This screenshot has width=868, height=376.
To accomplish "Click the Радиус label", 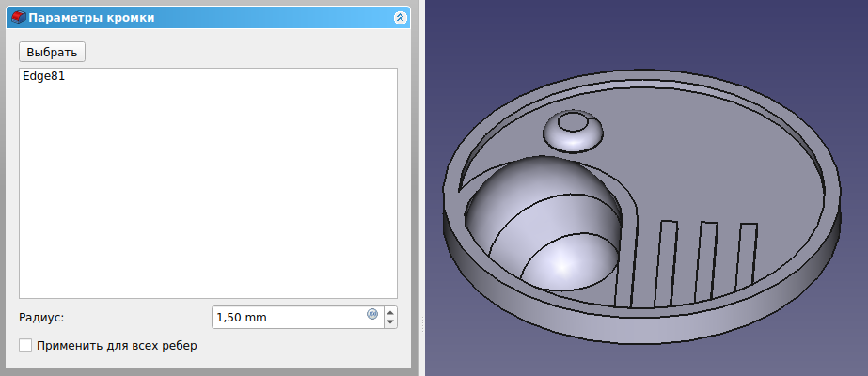I will coord(41,318).
